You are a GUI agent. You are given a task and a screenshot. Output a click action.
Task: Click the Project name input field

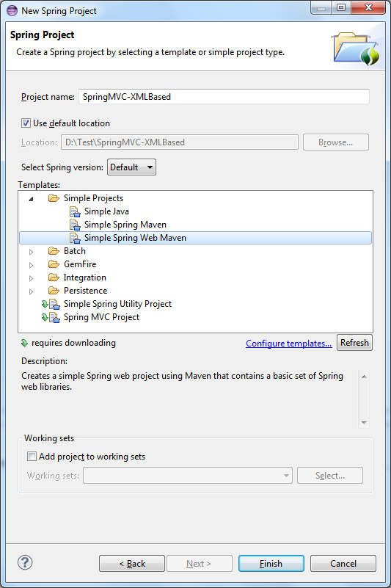[x=224, y=97]
